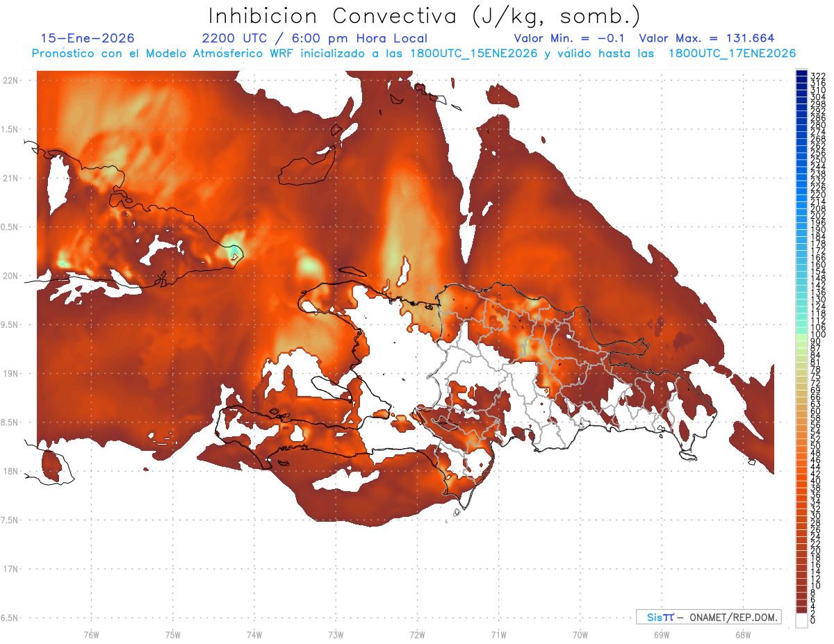The width and height of the screenshot is (834, 644).
Task: Click the '75W' longitude label
Action: [x=172, y=635]
